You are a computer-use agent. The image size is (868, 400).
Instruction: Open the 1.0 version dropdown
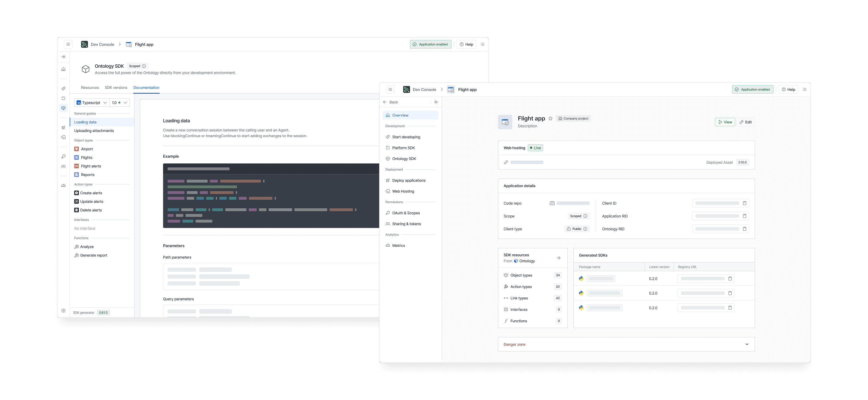pos(120,103)
